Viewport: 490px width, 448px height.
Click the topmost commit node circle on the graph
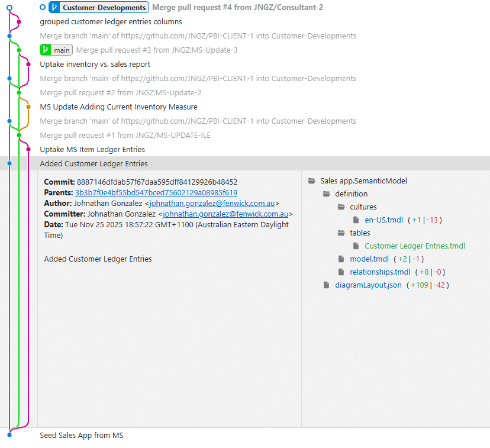[9, 8]
